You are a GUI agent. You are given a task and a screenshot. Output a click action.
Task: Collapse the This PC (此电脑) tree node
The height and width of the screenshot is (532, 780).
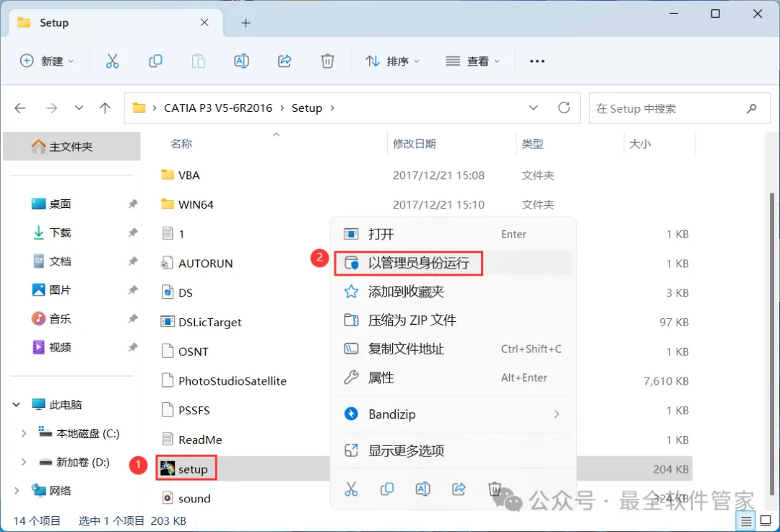[17, 405]
